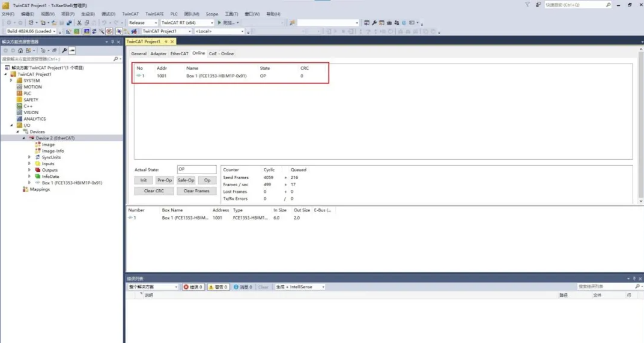Screen dimensions: 644x343
Task: Open the TwinSAFE menu
Action: tap(154, 14)
